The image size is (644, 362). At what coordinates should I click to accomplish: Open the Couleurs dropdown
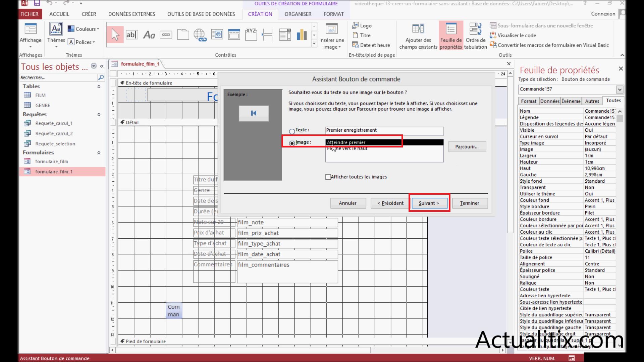[x=84, y=29]
